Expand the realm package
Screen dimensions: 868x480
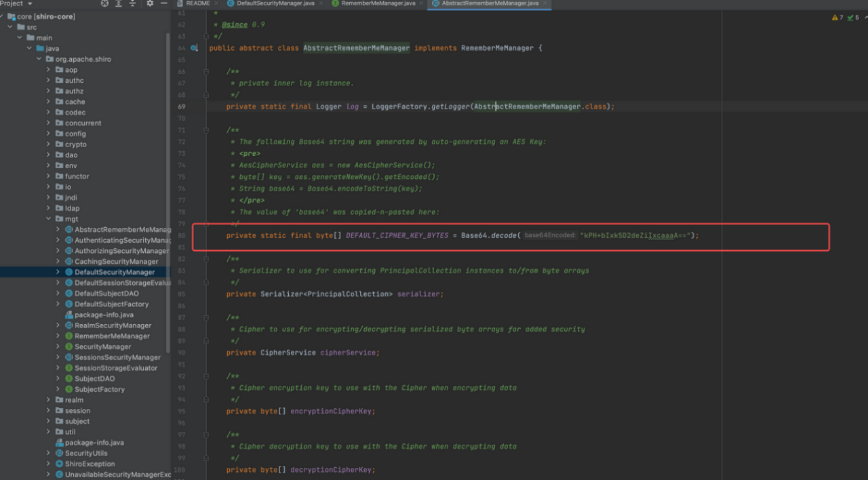click(49, 400)
